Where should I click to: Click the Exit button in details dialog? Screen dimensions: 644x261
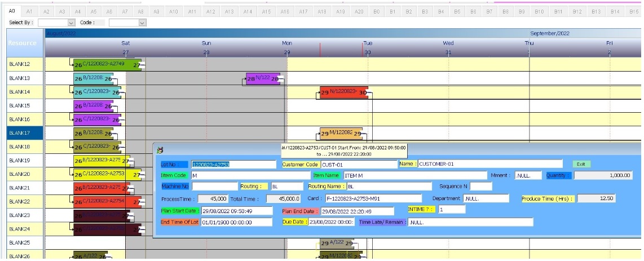point(581,164)
